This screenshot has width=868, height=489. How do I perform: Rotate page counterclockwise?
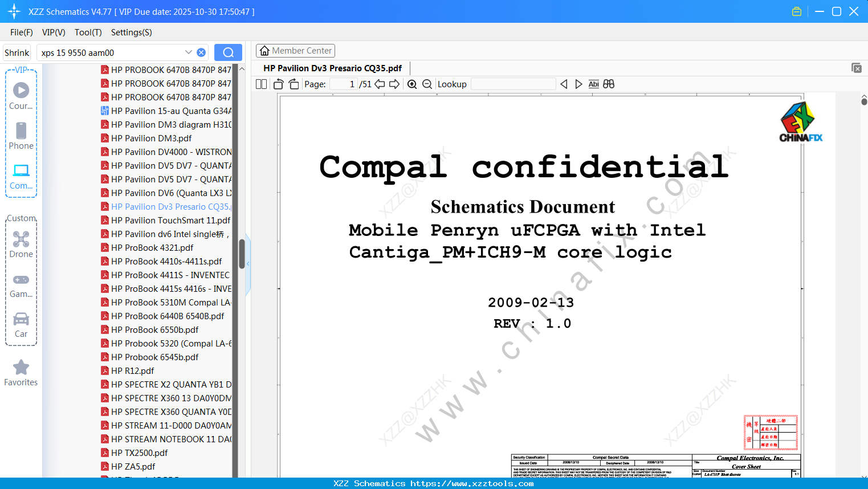click(279, 84)
